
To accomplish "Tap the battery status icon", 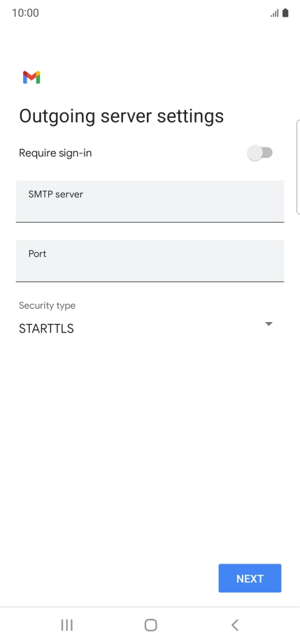I will click(285, 13).
